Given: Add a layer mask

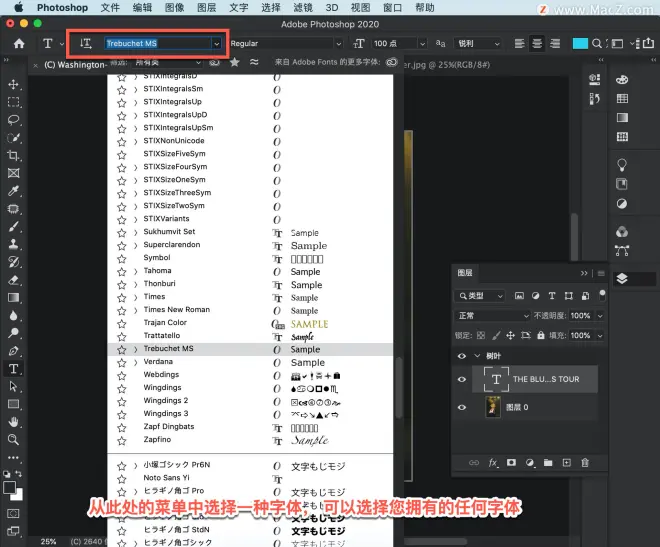Looking at the screenshot, I should click(x=511, y=463).
